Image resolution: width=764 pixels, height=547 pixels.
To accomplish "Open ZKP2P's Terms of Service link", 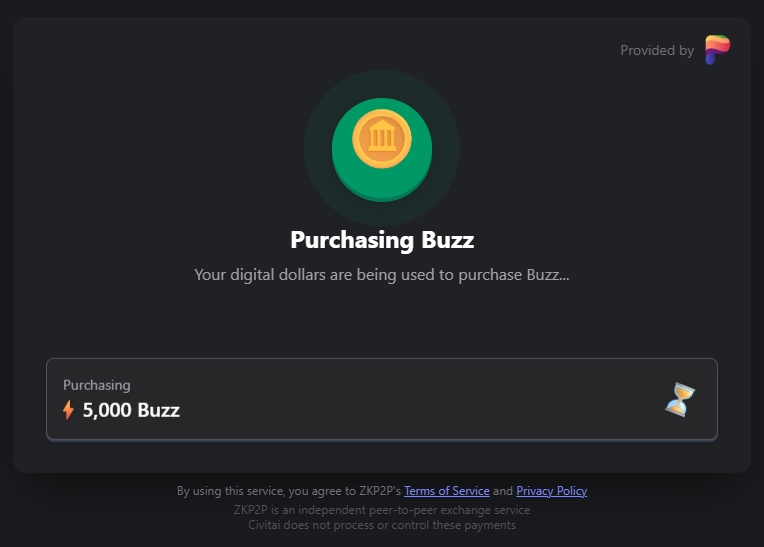I will 447,490.
